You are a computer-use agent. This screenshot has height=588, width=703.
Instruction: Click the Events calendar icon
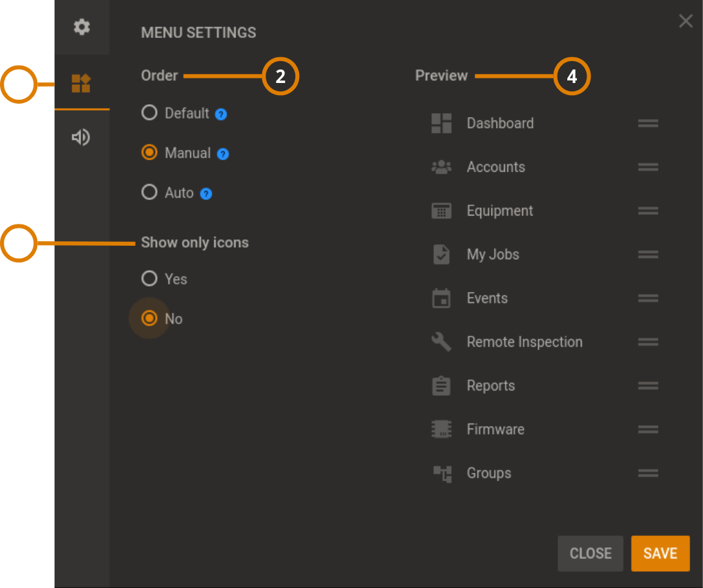point(441,298)
